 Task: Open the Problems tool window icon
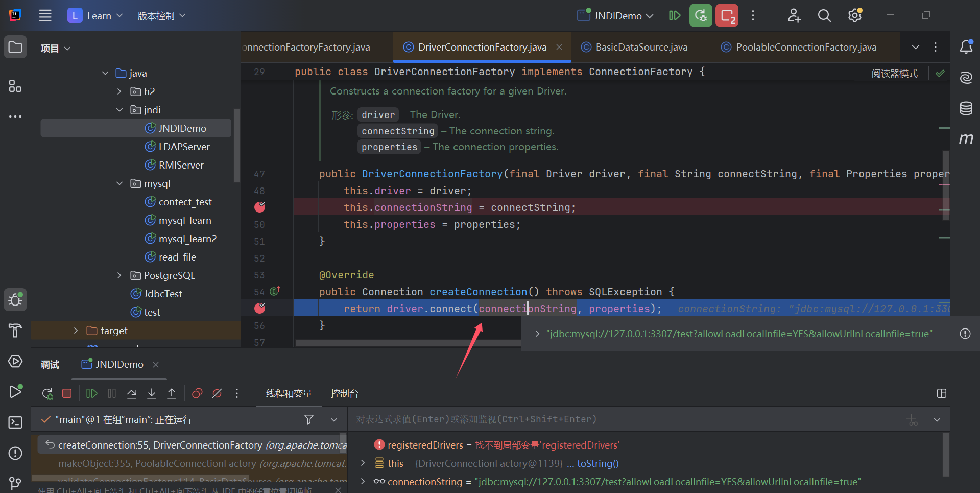click(x=15, y=453)
